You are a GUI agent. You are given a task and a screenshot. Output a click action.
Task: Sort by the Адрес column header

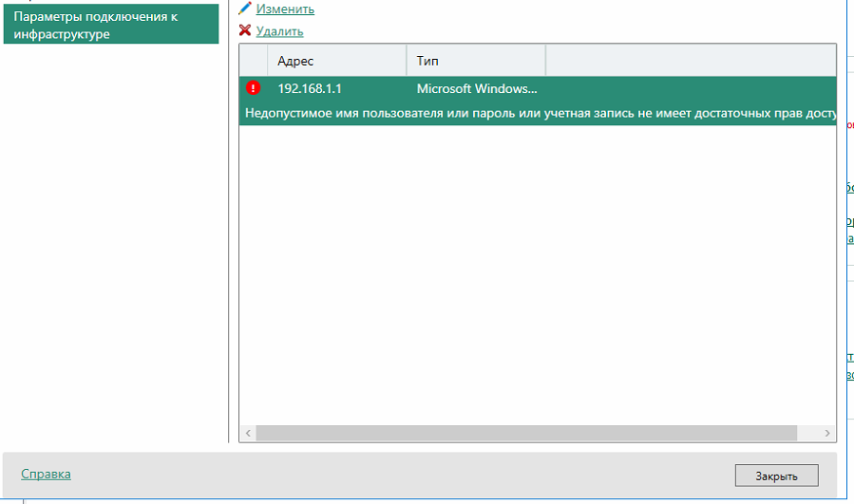click(336, 61)
